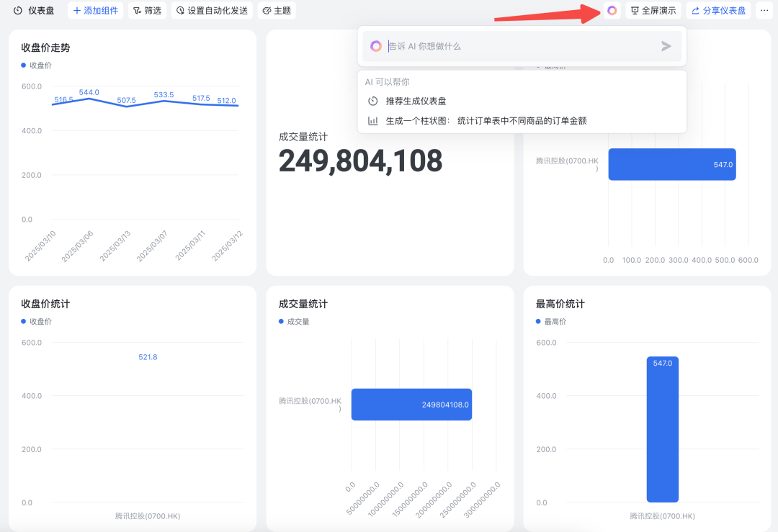Click the presentation icon on 全屏演示
778x532 pixels.
[635, 11]
